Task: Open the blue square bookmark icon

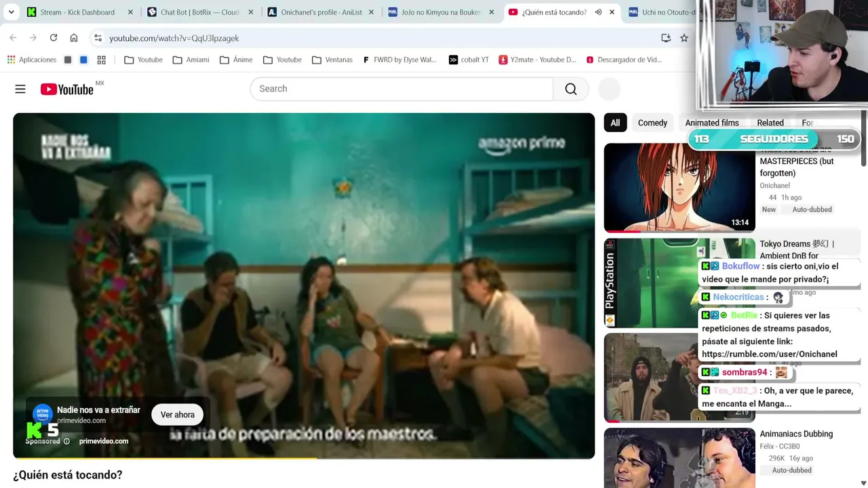Action: (x=83, y=60)
